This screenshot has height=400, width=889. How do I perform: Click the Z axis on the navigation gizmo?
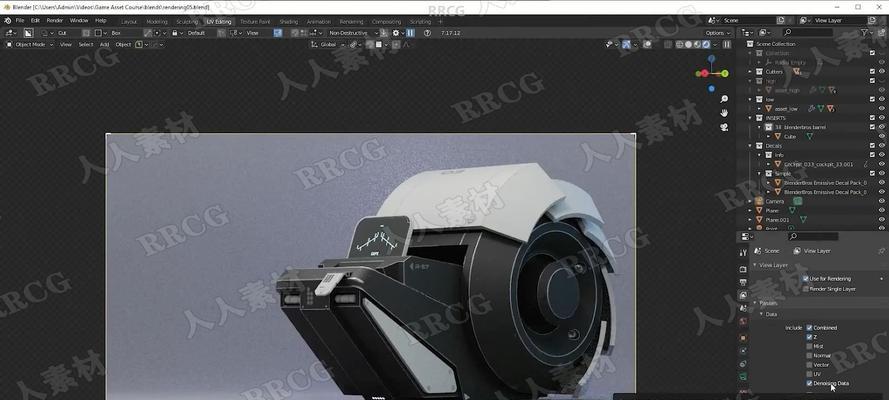coord(712,58)
